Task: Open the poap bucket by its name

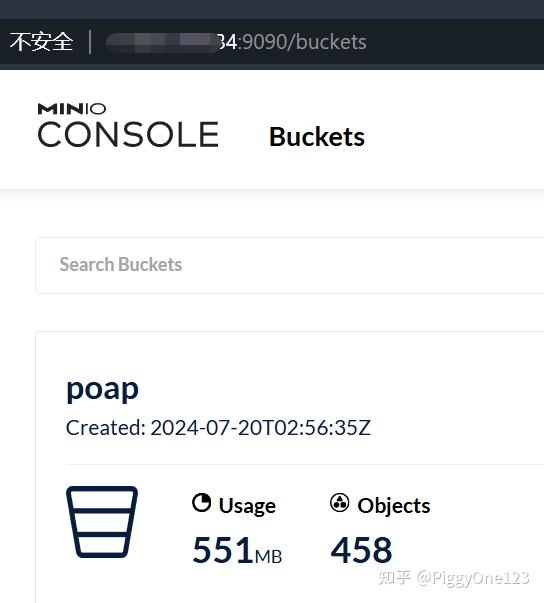Action: 102,390
